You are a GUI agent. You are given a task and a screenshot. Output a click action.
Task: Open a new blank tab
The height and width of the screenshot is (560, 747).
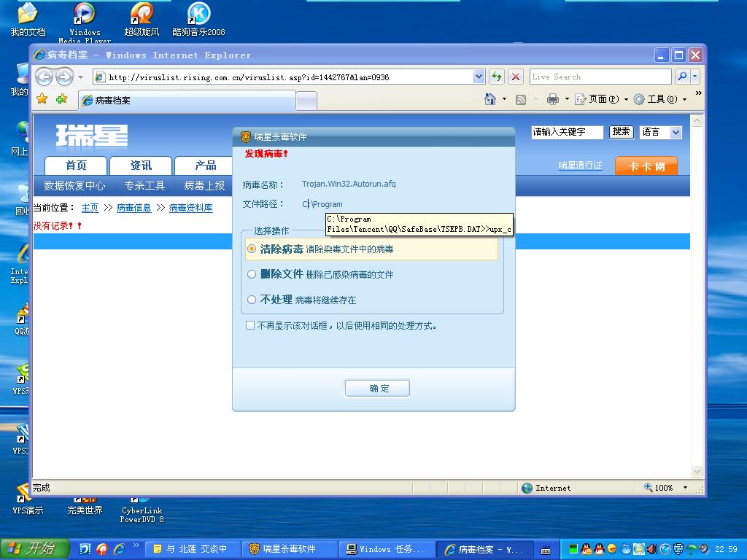click(x=306, y=101)
